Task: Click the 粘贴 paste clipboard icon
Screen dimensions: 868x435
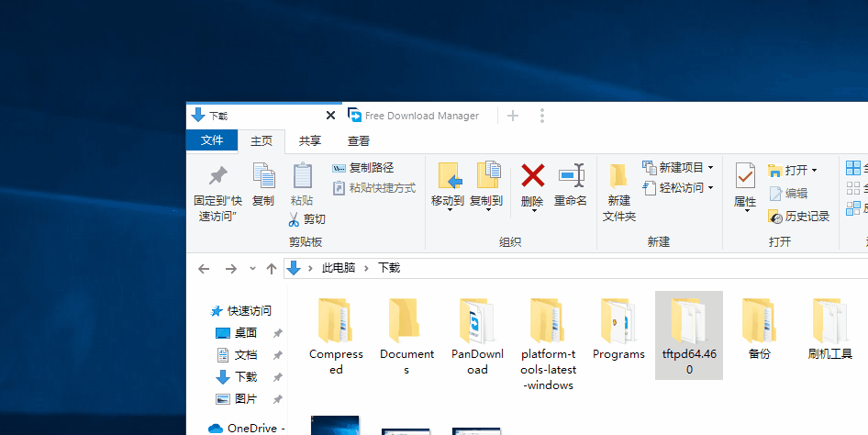Action: point(302,175)
